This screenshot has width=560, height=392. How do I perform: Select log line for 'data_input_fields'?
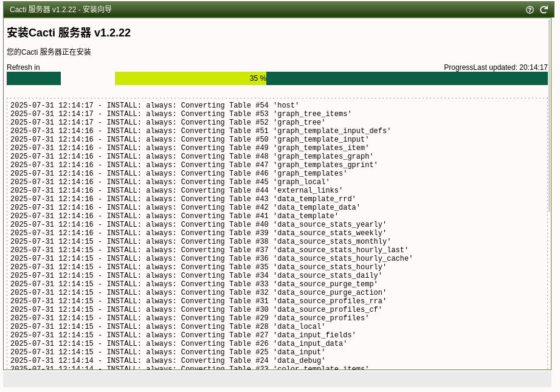click(x=183, y=334)
